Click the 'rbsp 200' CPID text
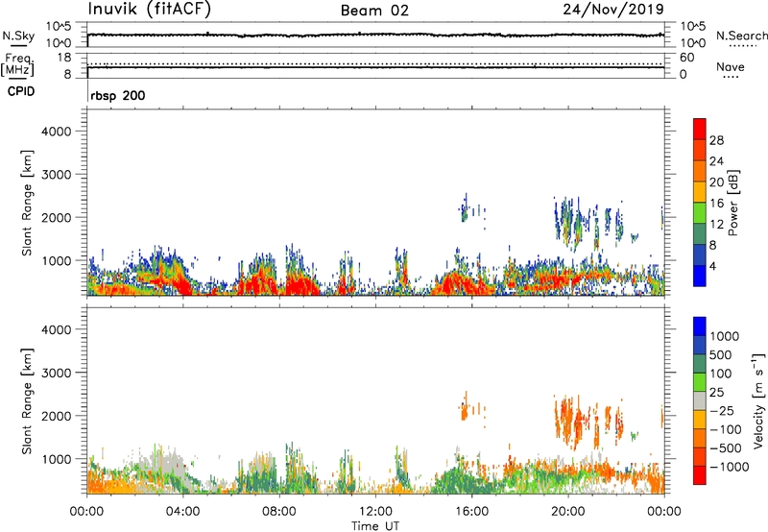The height and width of the screenshot is (532, 768). click(118, 95)
